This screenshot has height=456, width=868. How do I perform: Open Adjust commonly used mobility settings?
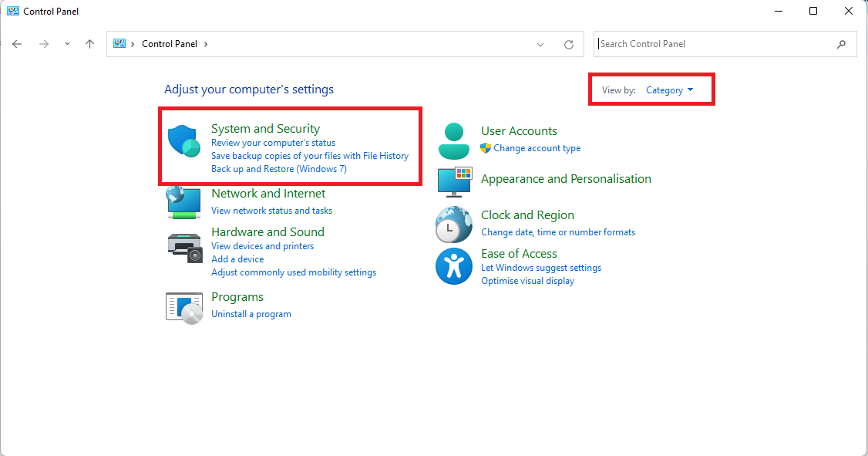click(x=294, y=272)
